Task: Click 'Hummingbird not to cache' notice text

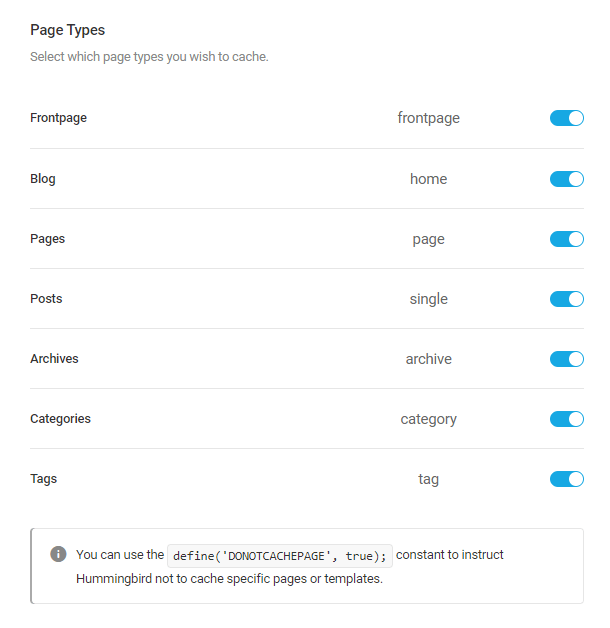Action: [230, 579]
